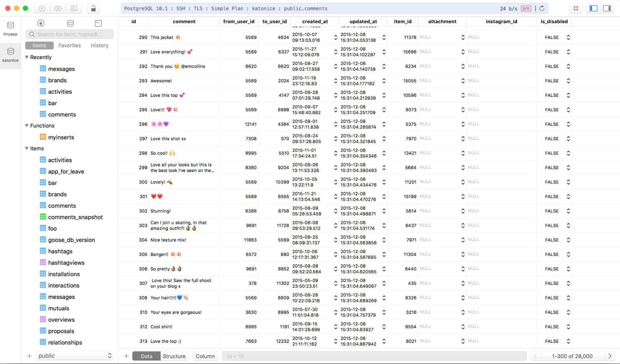Open attachment dropdown arrows in row 305
Screen dimensions: 620x364
point(463,254)
